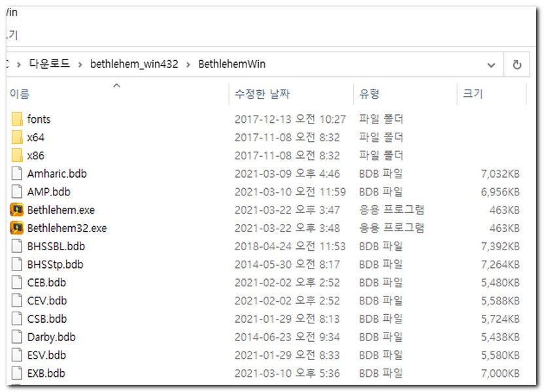Go to bethlehem_win432 breadcrumb folder
This screenshot has width=544, height=392.
click(x=134, y=64)
